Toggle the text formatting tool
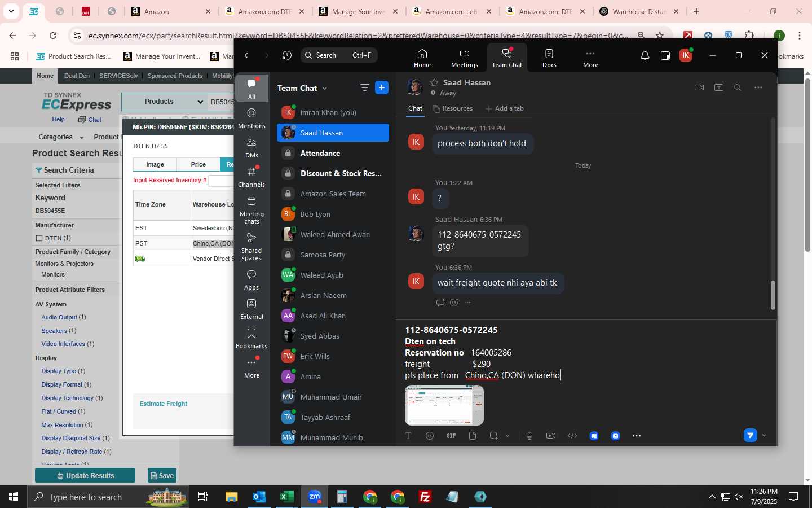This screenshot has width=812, height=508. tap(408, 436)
